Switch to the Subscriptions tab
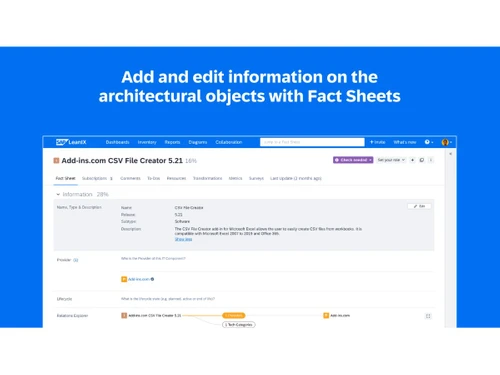 [x=97, y=178]
